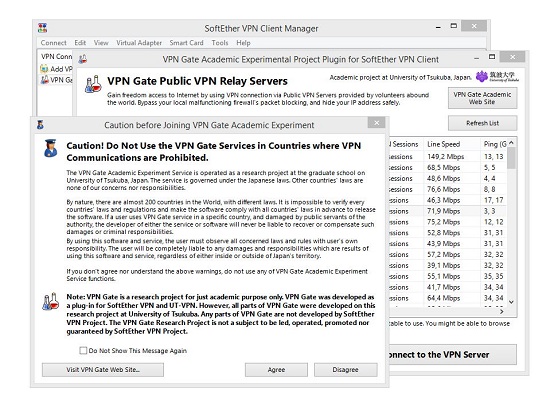This screenshot has height=396, width=550.
Task: Sort by Ping column header
Action: pyautogui.click(x=494, y=144)
